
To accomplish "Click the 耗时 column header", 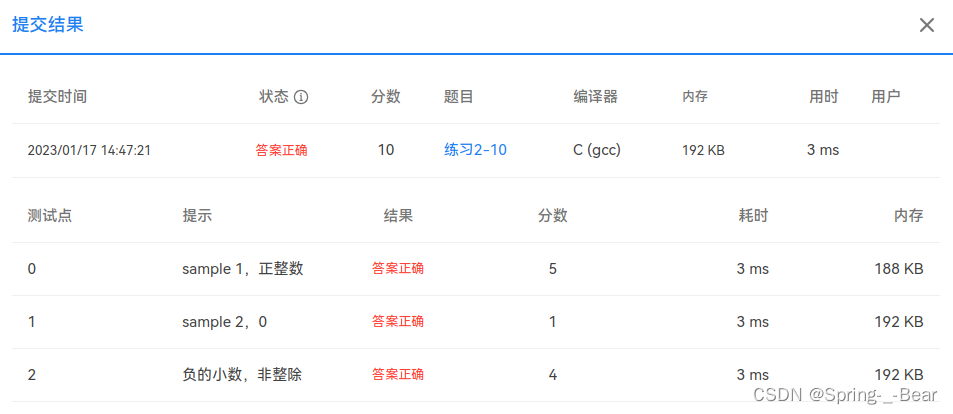I will pyautogui.click(x=753, y=216).
